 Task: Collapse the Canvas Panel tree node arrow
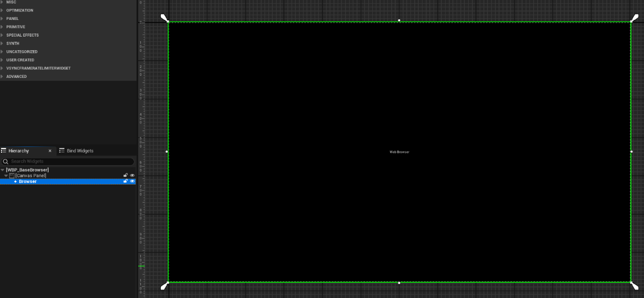pyautogui.click(x=6, y=176)
